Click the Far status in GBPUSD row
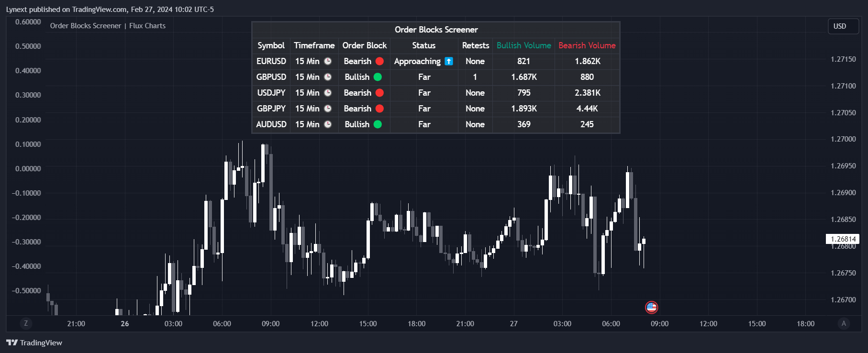The width and height of the screenshot is (868, 353). 424,77
